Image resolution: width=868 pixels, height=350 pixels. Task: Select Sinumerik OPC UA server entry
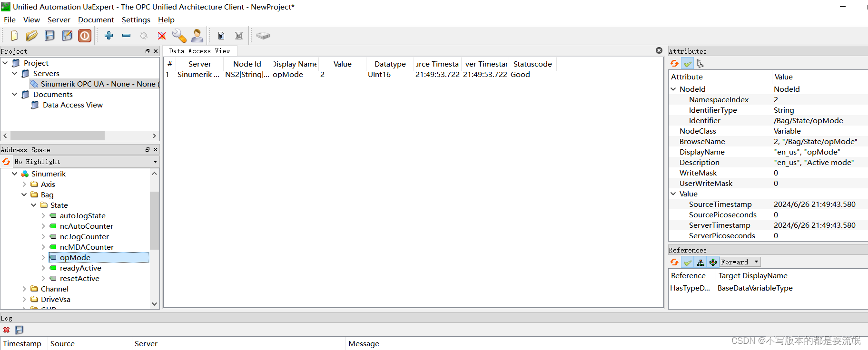click(95, 84)
